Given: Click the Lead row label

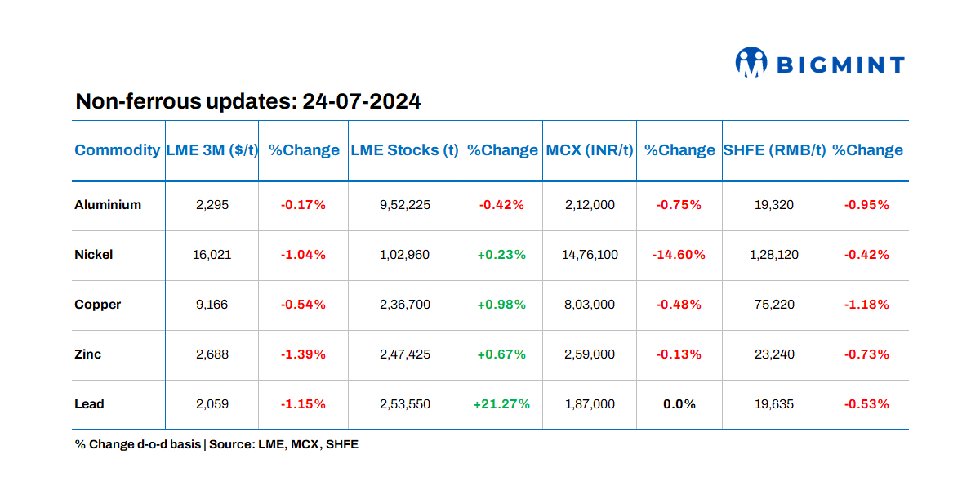Looking at the screenshot, I should pos(90,404).
